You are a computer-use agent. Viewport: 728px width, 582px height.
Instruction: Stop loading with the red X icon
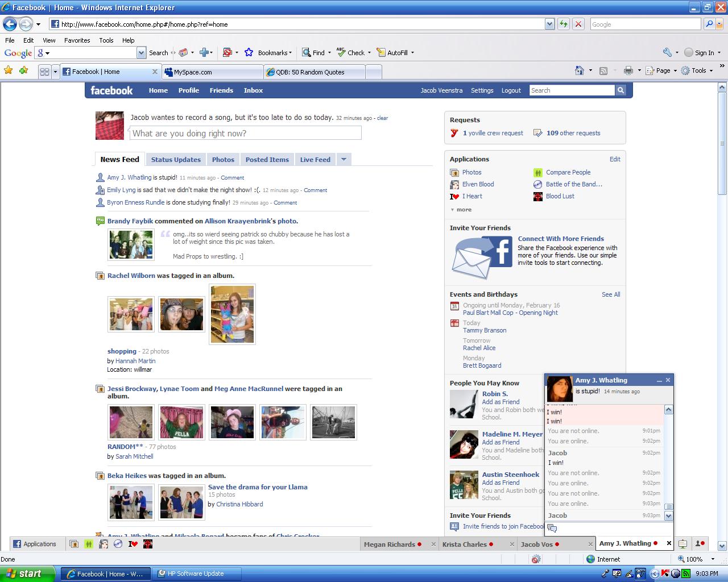(x=578, y=24)
